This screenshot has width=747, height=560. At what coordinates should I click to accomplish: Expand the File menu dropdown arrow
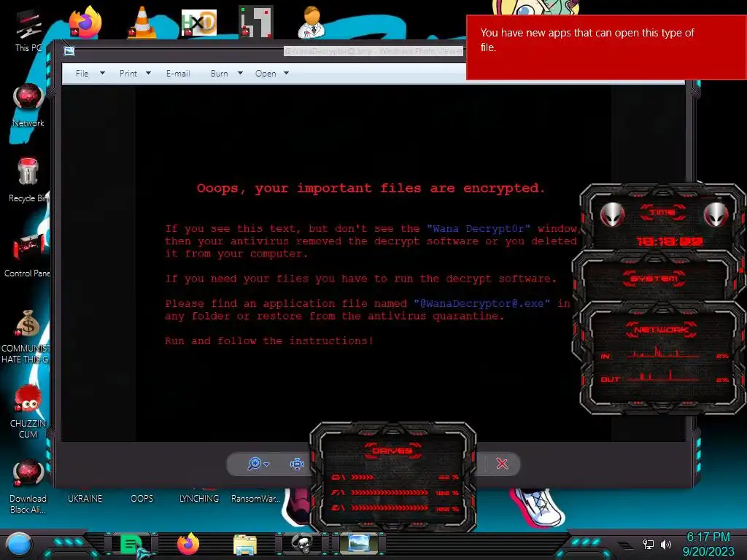click(x=102, y=74)
